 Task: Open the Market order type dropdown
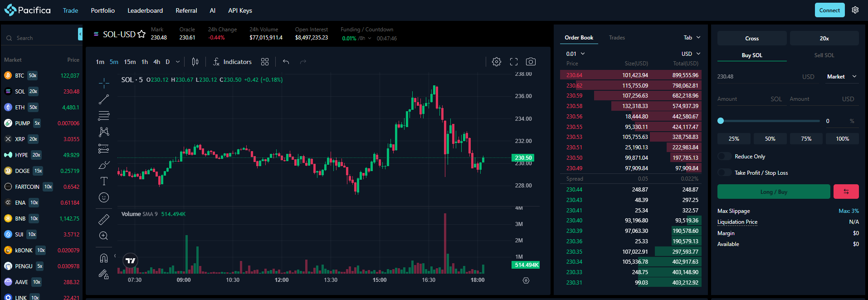click(842, 77)
